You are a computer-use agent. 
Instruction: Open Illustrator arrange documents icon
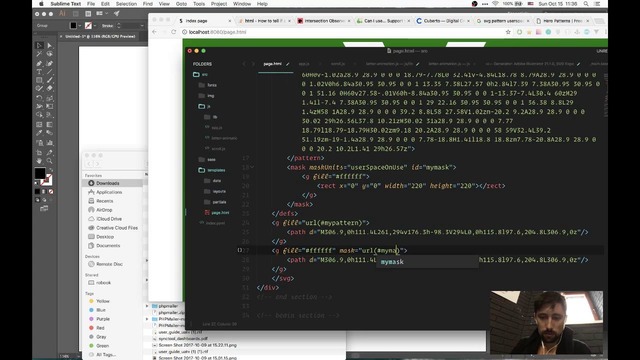101,13
